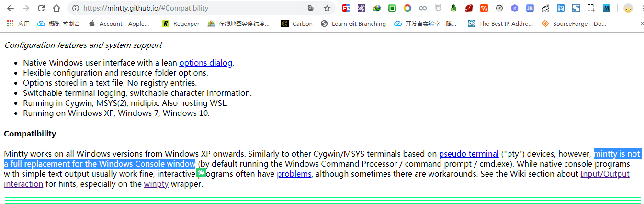View site information icon beside the URL
This screenshot has width=644, height=204.
[75, 8]
